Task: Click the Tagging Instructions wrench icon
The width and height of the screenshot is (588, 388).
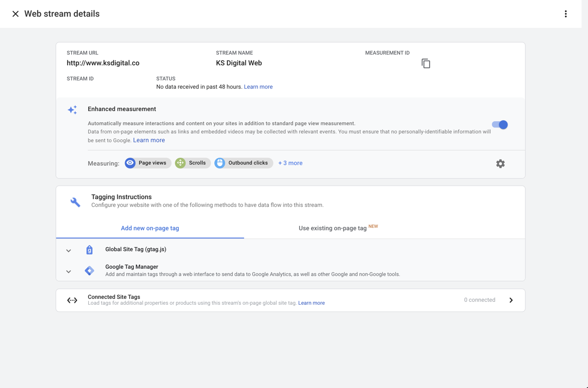Action: (x=76, y=202)
